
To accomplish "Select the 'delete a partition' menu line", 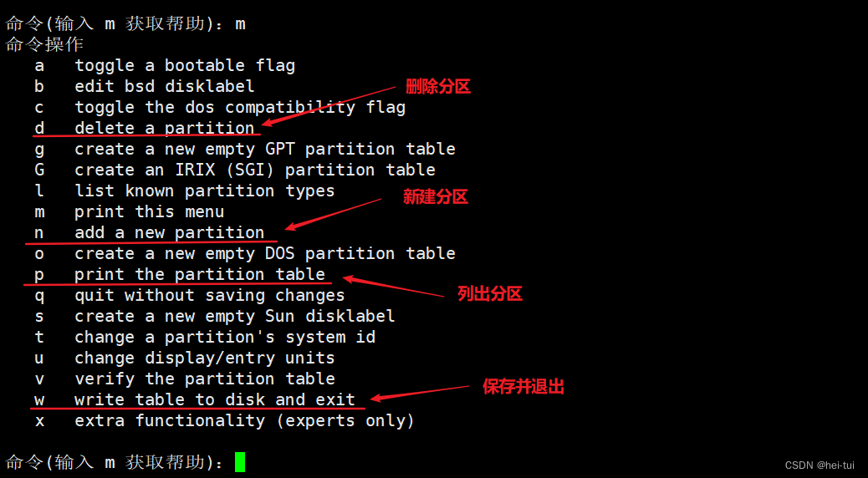I will click(145, 128).
